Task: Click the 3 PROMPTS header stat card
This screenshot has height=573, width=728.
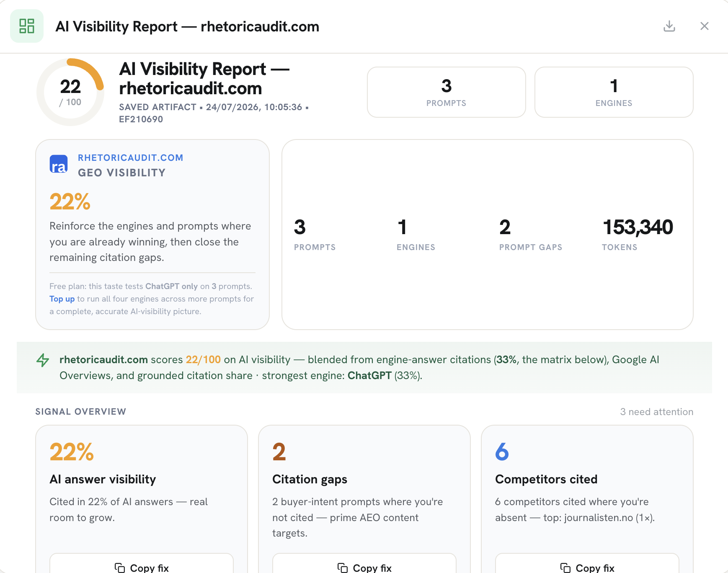Action: pos(447,92)
